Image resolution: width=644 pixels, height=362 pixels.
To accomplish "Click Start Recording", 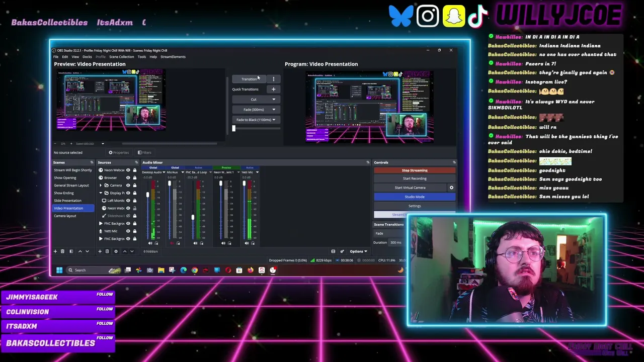I will pos(415,178).
